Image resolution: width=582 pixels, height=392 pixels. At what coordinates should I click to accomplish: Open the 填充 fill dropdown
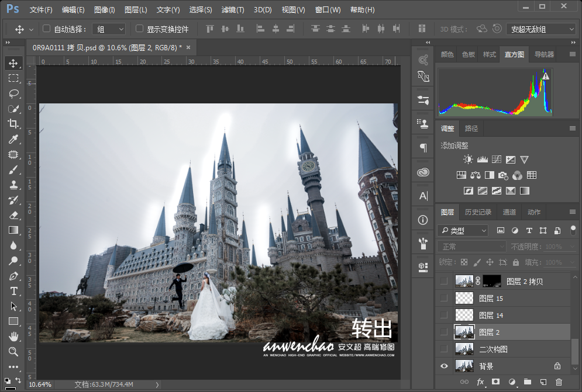(571, 262)
